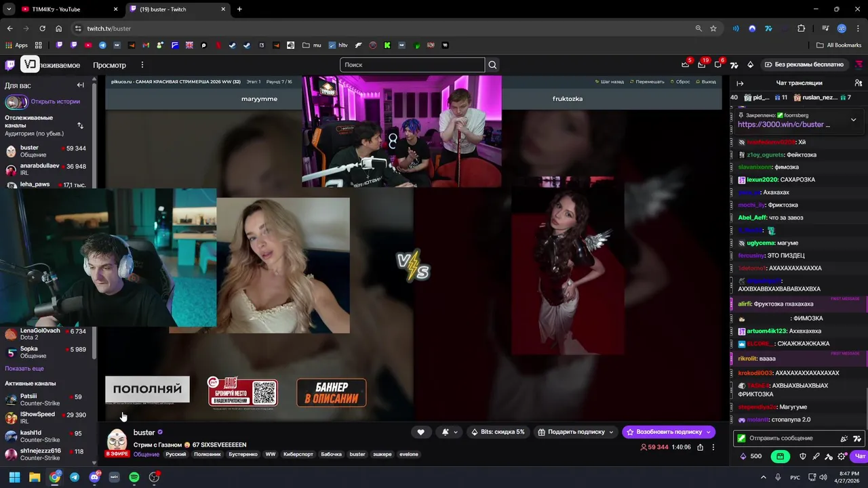Collapse chat panel arrow icon
Viewport: 868px width, 488px height.
pos(740,83)
